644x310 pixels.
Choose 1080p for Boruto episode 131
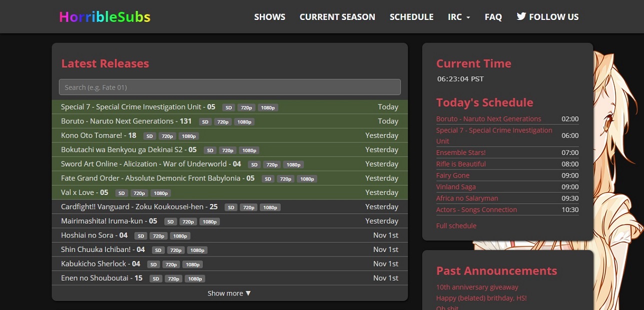[x=245, y=122]
